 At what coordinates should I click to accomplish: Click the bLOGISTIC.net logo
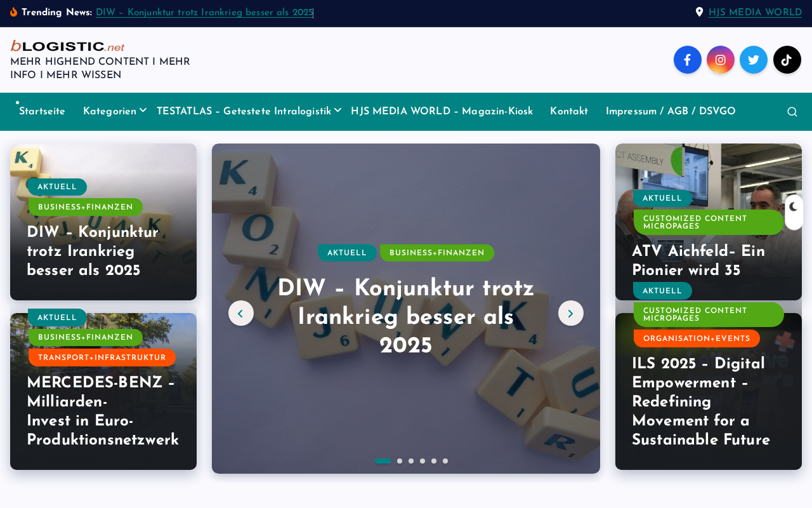pos(67,46)
